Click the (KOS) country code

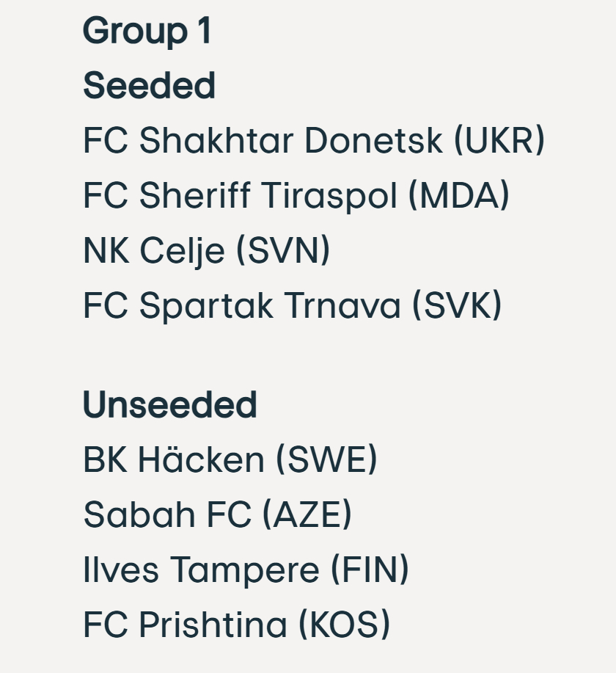(344, 625)
